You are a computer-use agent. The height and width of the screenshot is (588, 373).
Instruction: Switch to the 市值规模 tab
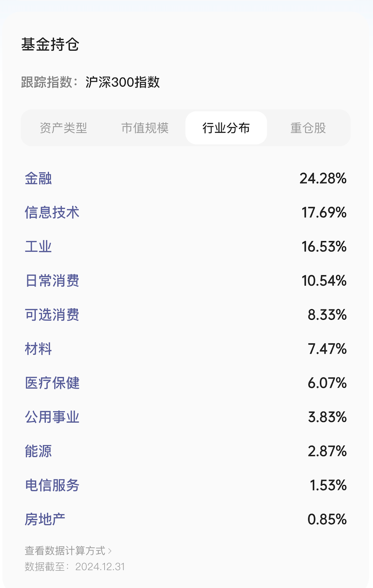145,128
